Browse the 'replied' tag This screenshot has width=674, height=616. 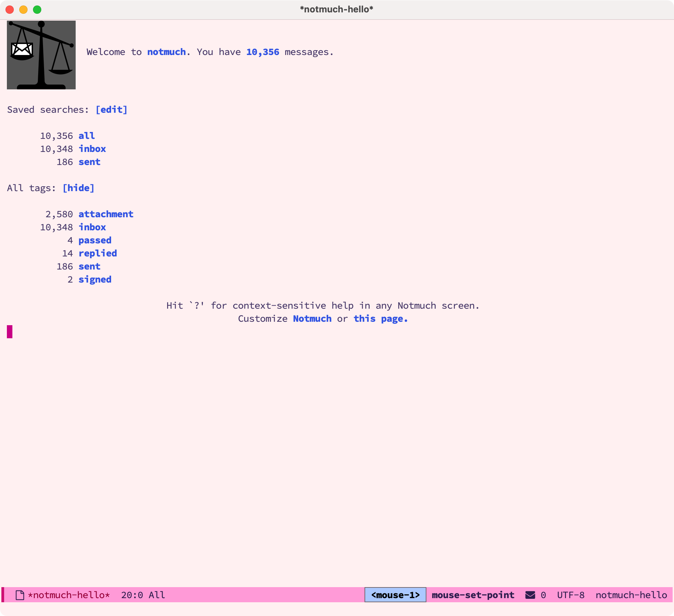click(x=98, y=253)
